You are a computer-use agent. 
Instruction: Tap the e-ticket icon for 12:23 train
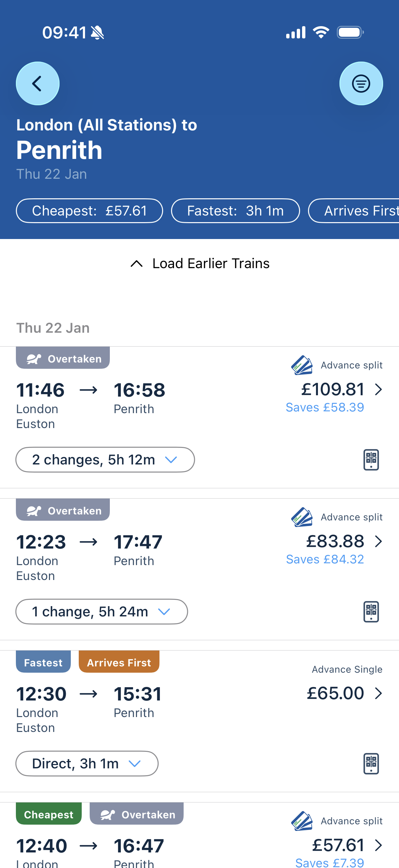coord(371,611)
